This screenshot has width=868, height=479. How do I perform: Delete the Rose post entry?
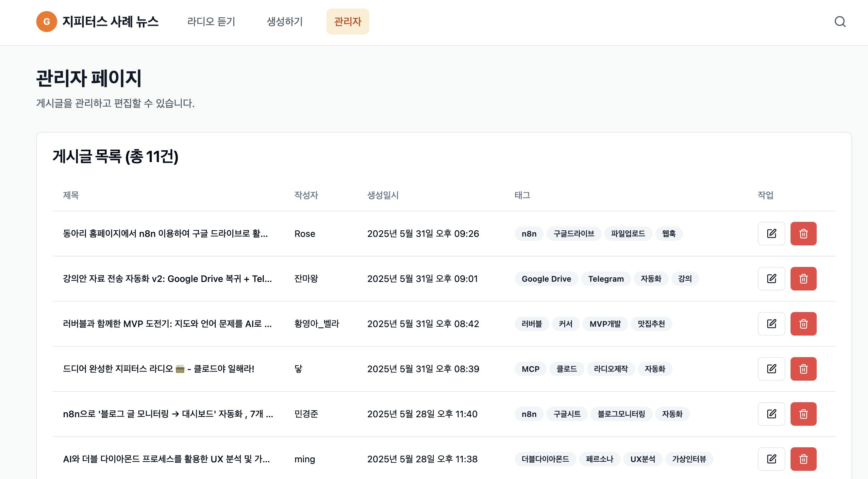803,233
